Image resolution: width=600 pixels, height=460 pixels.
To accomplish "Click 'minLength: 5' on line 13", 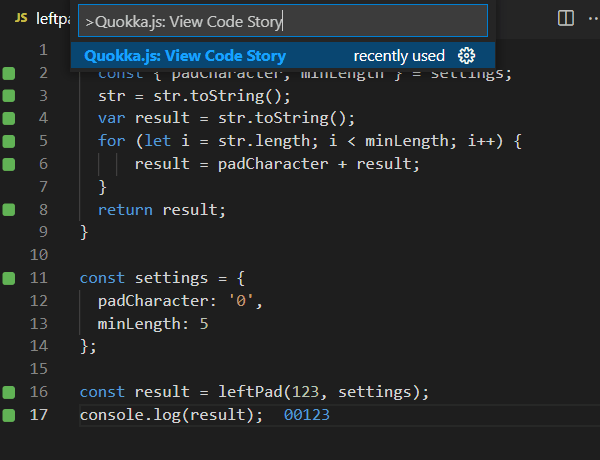I will pos(153,324).
